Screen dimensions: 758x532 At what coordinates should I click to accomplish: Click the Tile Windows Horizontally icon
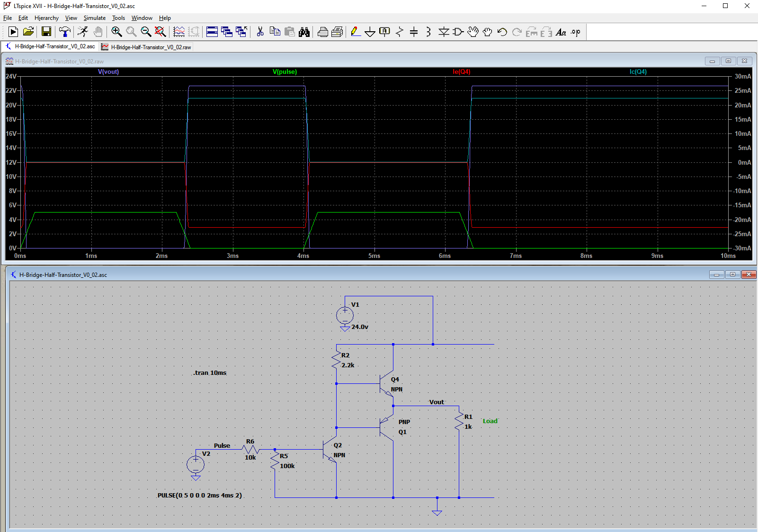tap(212, 32)
